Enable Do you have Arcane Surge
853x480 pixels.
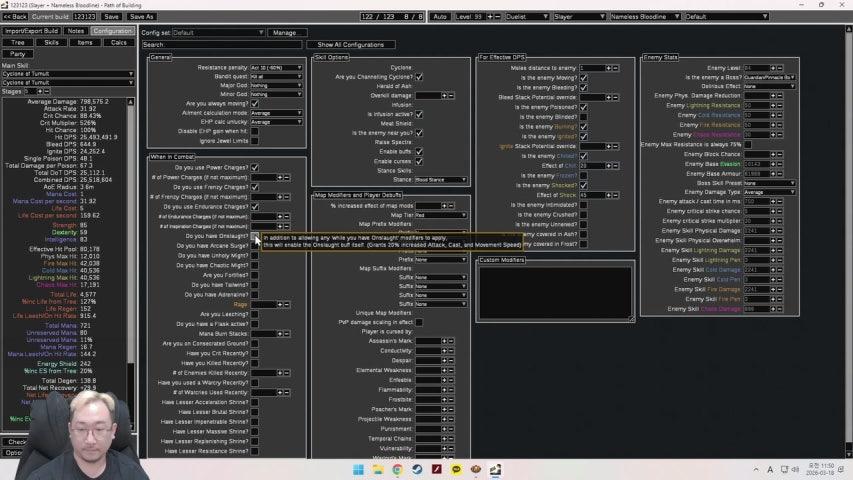click(255, 246)
